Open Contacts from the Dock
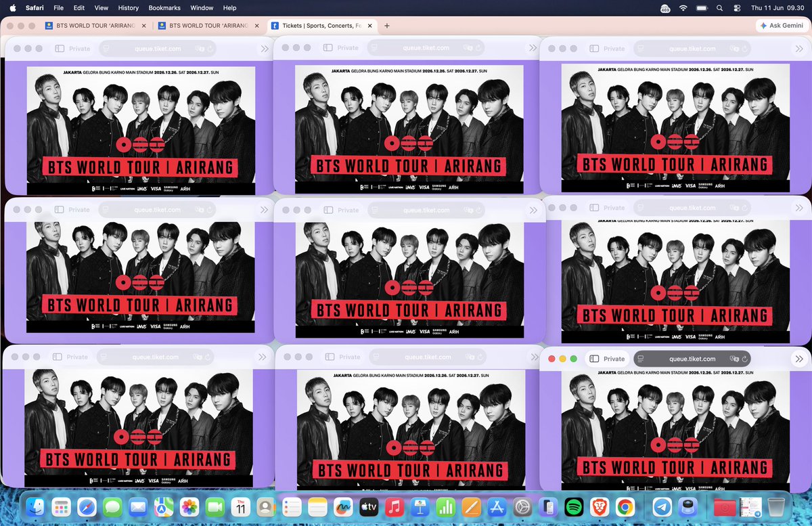 tap(265, 506)
